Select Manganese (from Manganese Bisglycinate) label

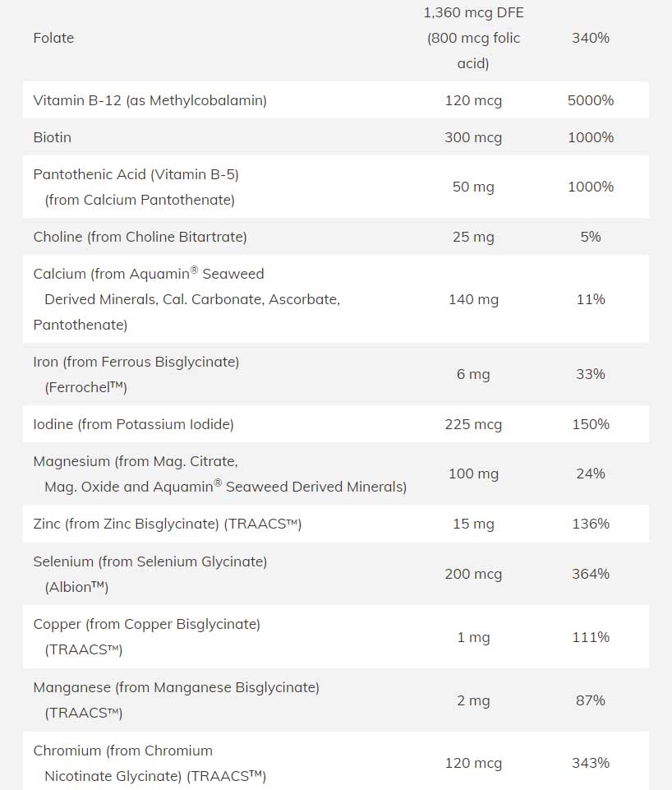point(176,687)
